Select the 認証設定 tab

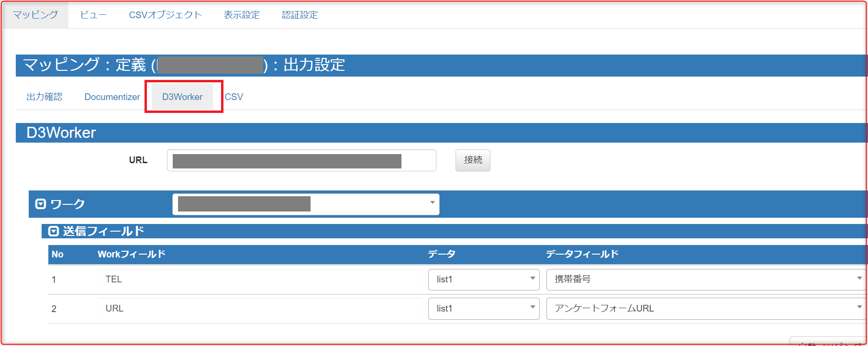tap(300, 15)
